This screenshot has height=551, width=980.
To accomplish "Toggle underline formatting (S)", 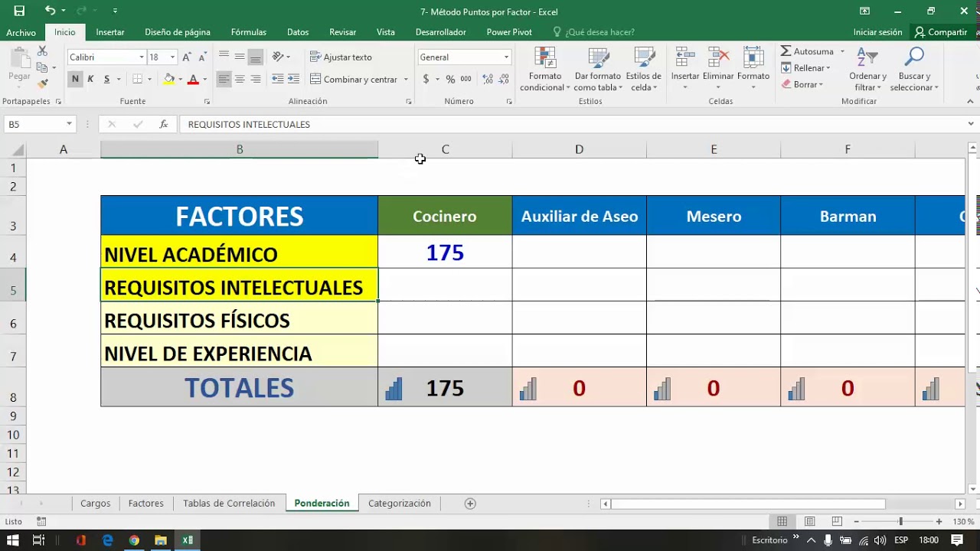I will (106, 79).
